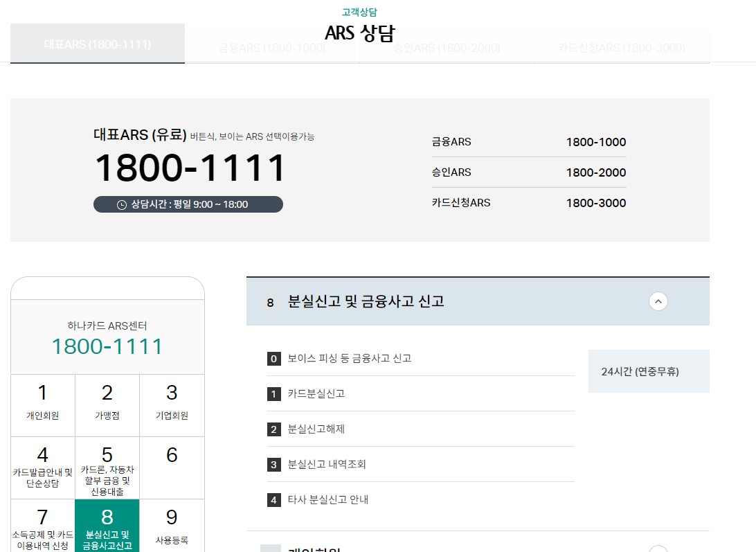756x552 pixels.
Task: Click highlighted keypad button 8 분실신고
Action: point(107,526)
